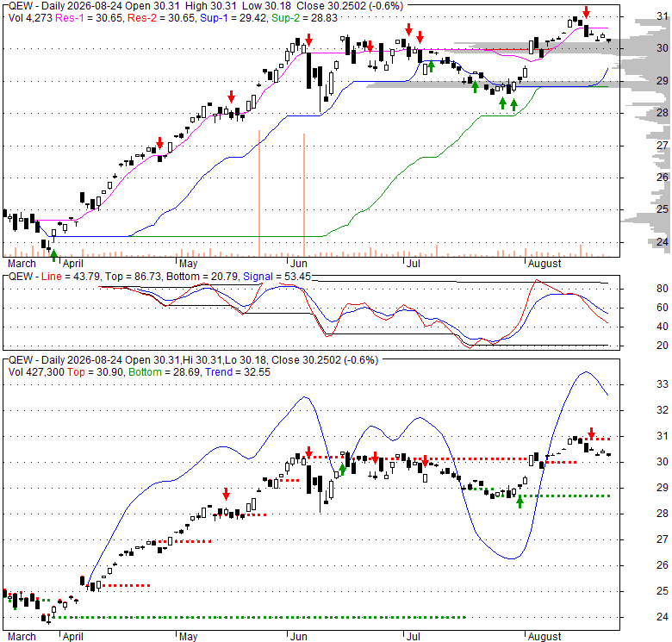This screenshot has width=672, height=642.
Task: Click green buy arrow below top chart's March low
Action: pyautogui.click(x=53, y=256)
